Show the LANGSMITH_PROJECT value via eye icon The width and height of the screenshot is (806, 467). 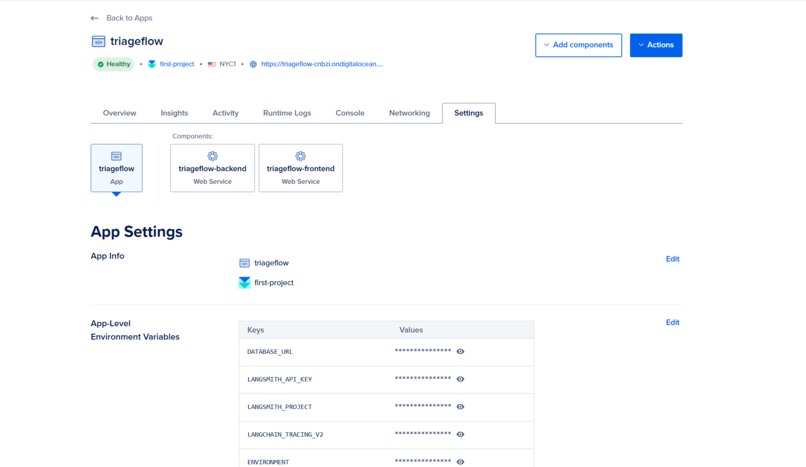[461, 406]
